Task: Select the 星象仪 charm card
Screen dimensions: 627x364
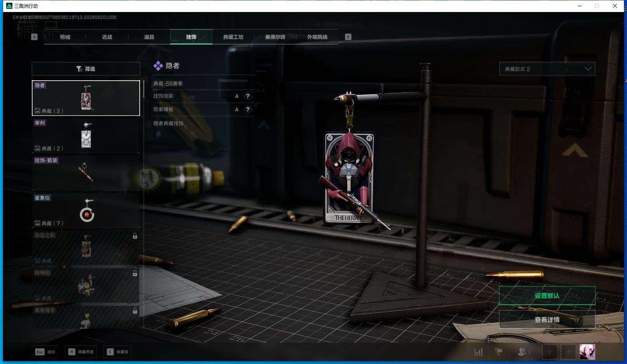Action: click(x=86, y=210)
